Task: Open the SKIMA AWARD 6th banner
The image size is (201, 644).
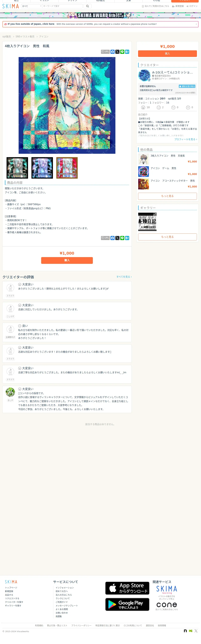Action: click(100, 15)
